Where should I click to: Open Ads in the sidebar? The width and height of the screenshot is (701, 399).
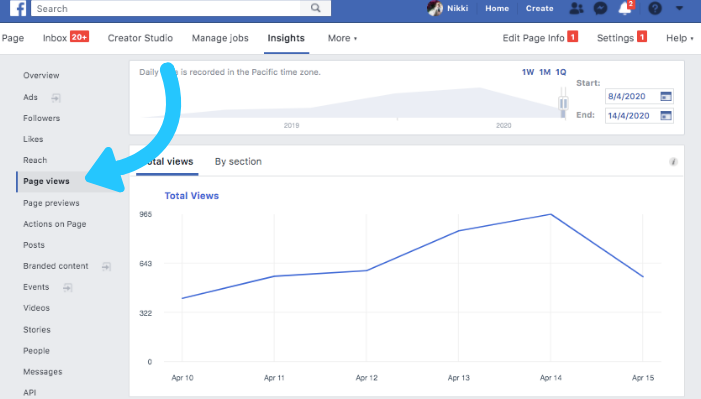point(30,97)
